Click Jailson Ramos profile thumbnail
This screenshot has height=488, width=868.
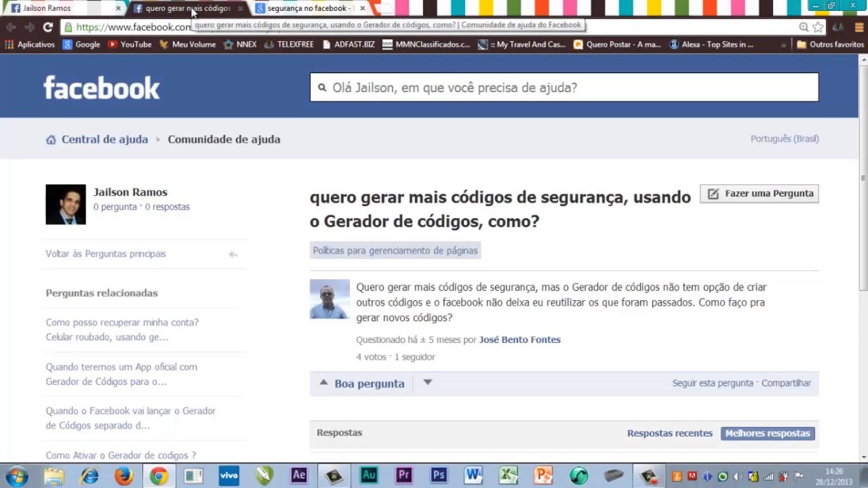[66, 204]
